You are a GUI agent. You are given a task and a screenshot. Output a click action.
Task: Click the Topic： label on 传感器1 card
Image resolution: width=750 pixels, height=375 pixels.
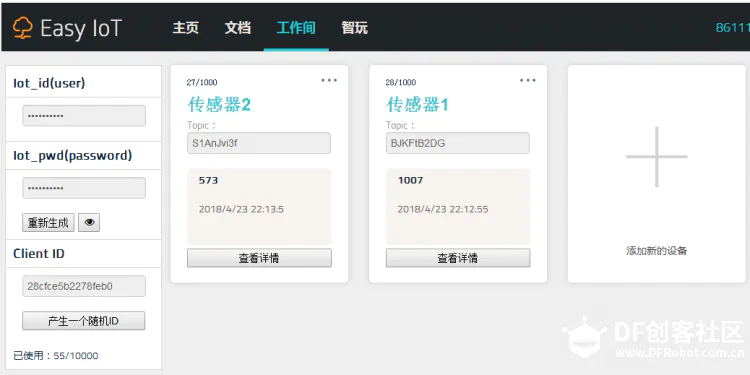(400, 125)
